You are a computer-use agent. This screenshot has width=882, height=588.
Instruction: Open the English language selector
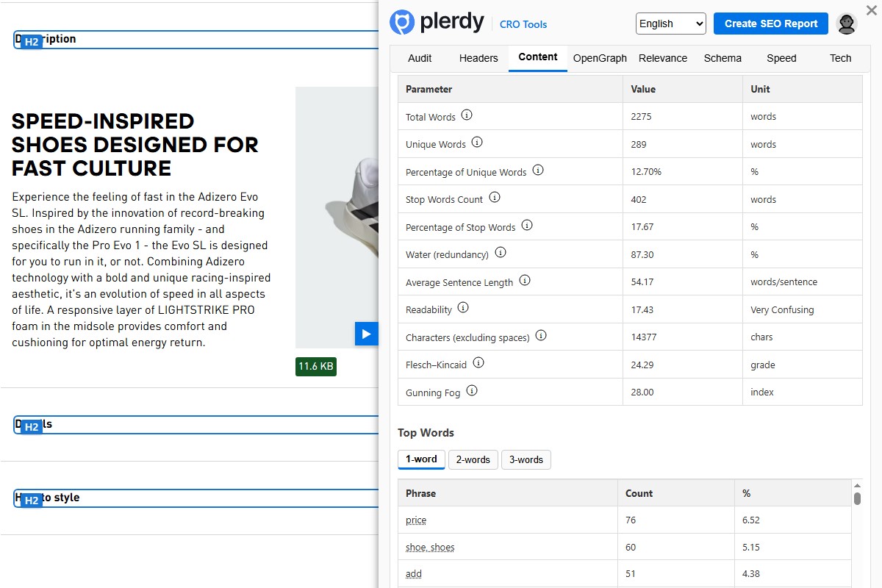pyautogui.click(x=670, y=24)
